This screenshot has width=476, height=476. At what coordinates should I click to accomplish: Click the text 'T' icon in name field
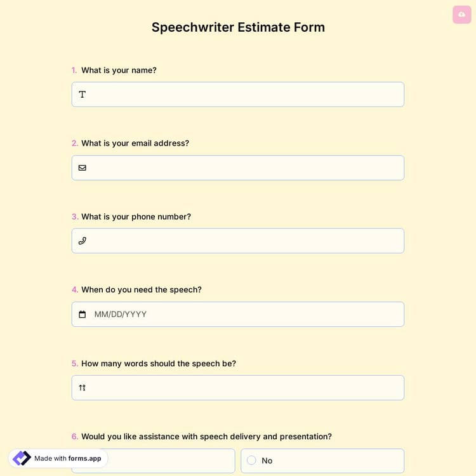tap(83, 95)
